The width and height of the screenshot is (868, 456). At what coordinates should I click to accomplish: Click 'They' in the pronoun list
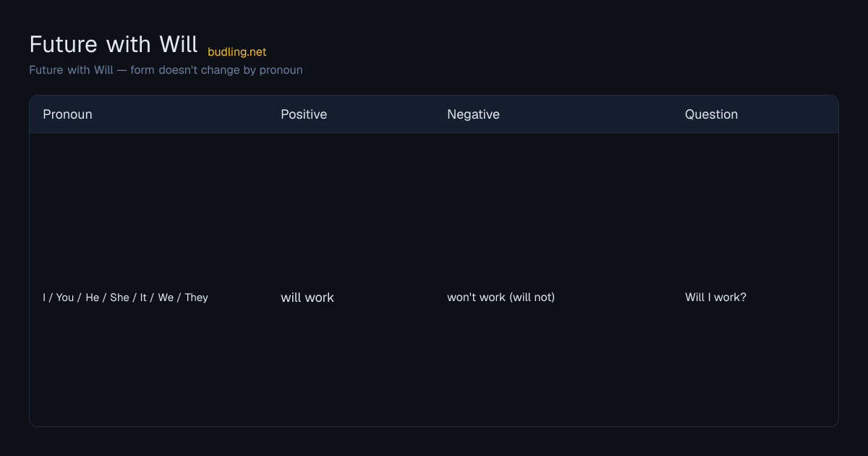click(x=196, y=297)
